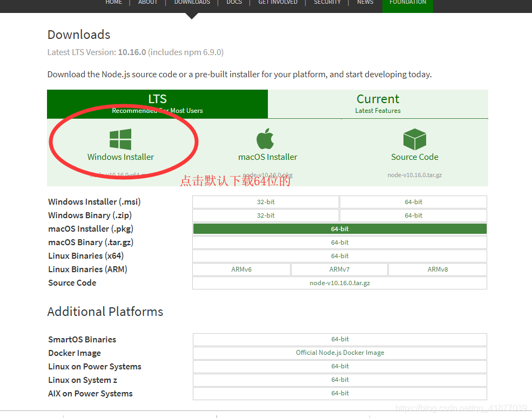Click the SmartOS Binaries row label
Screen dimensions: 532x418
tap(82, 340)
